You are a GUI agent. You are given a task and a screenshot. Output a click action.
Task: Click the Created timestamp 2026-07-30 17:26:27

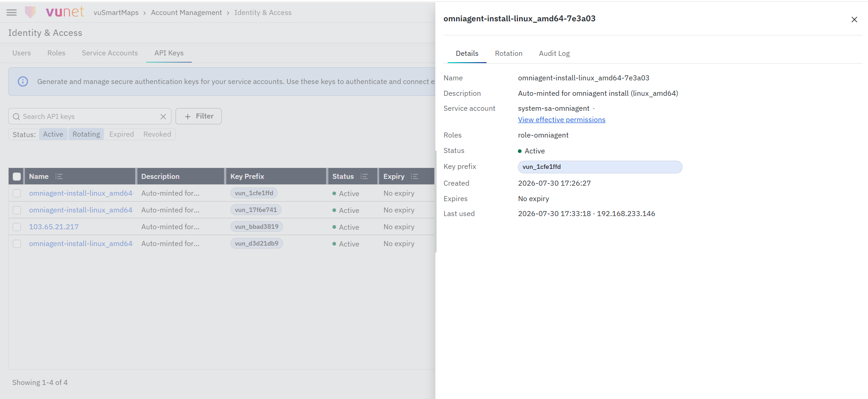coord(554,183)
